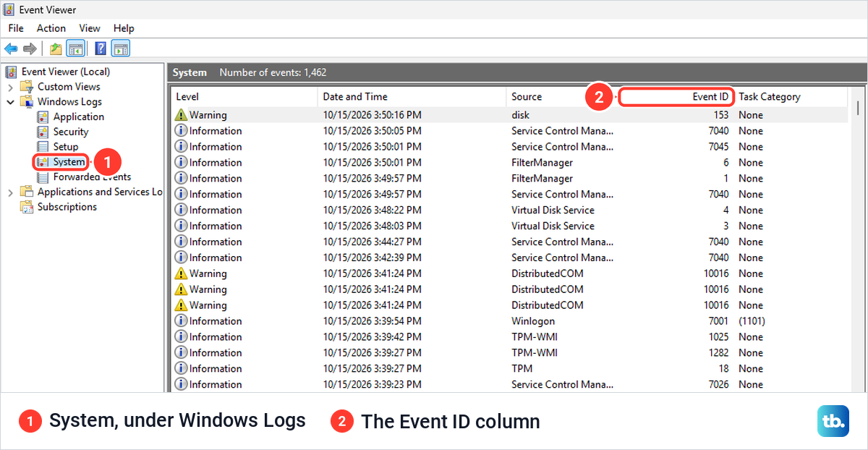Click the Windows Logs folder icon
Image resolution: width=868 pixels, height=450 pixels.
[x=26, y=102]
